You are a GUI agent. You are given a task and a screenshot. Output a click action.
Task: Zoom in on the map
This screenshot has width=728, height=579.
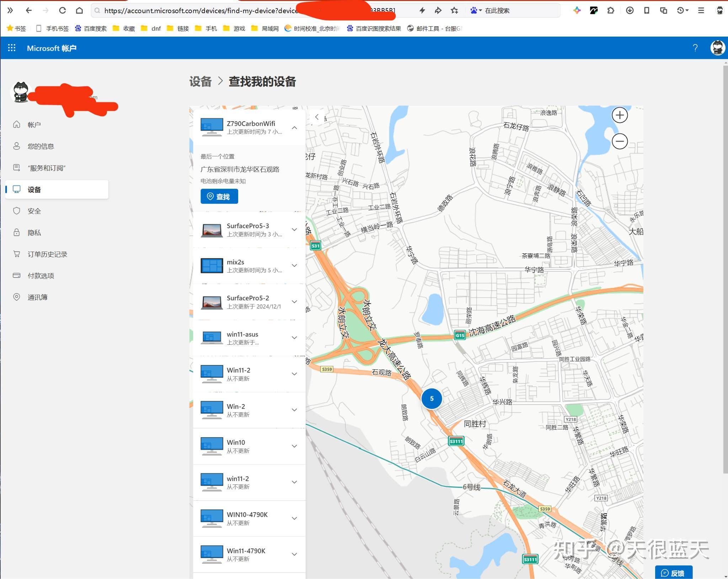coord(620,115)
